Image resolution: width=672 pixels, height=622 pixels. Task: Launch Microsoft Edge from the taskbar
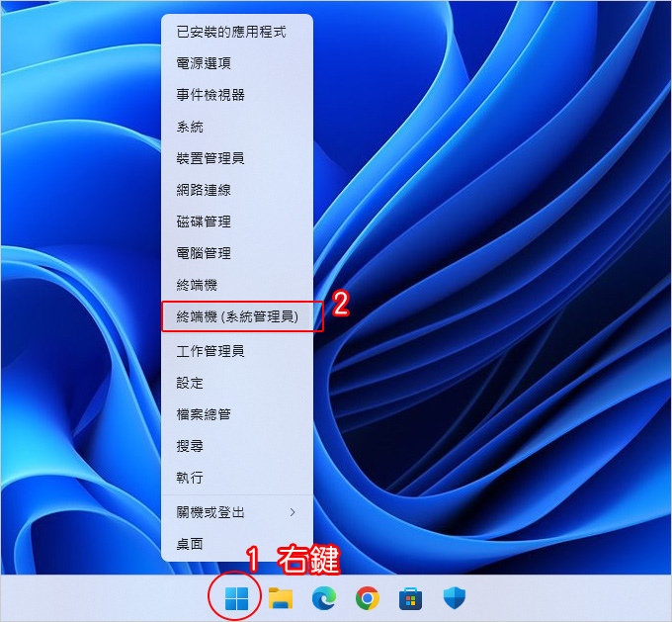click(x=324, y=598)
